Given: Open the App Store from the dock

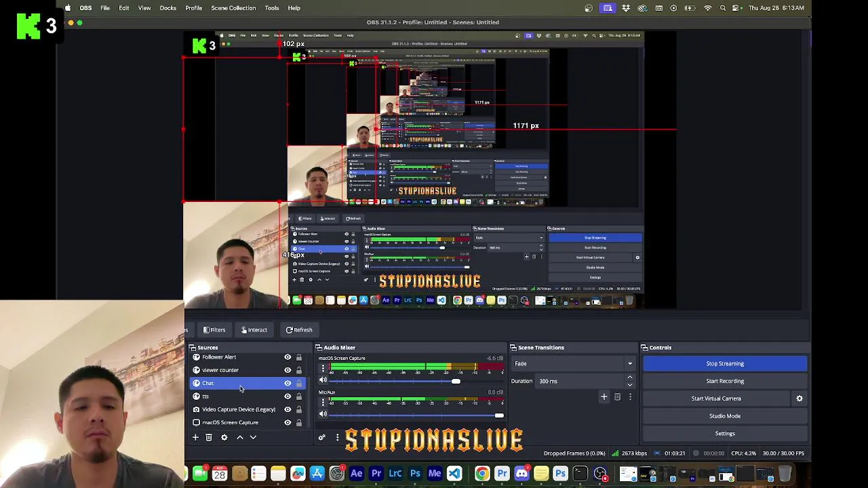Looking at the screenshot, I should [317, 474].
